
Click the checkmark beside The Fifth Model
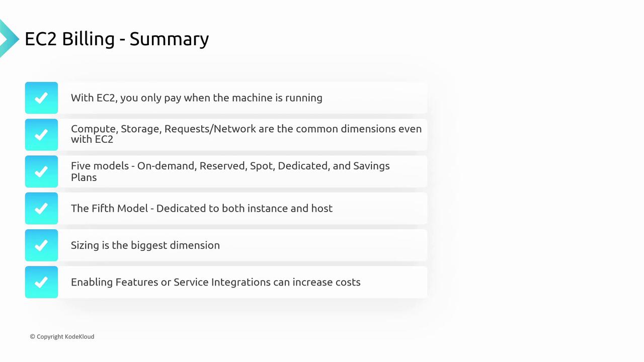tap(41, 208)
